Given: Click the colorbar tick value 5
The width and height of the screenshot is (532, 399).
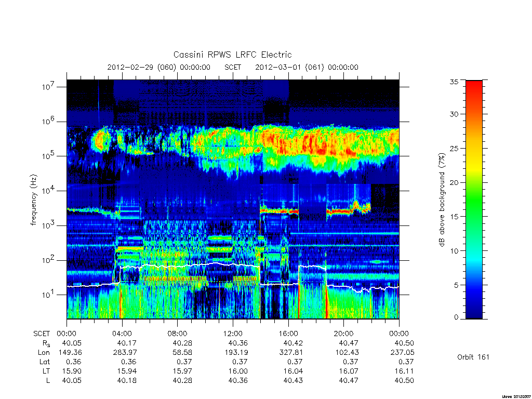Looking at the screenshot, I should point(456,285).
